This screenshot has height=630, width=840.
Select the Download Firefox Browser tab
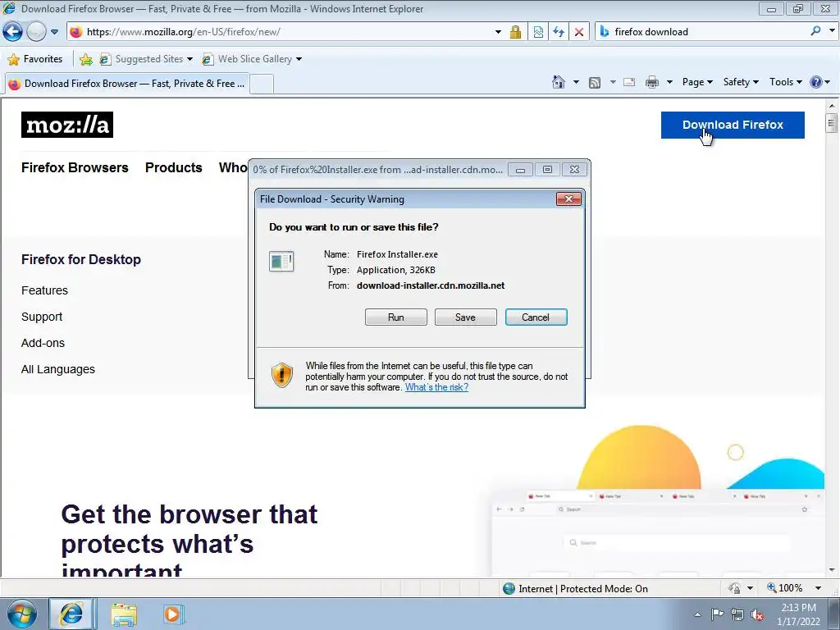click(x=126, y=84)
